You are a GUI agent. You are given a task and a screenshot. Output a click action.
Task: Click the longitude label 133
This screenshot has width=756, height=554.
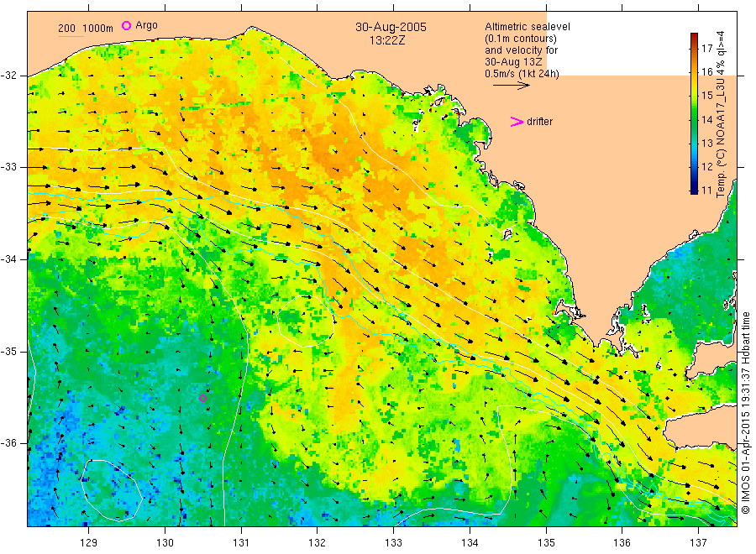click(393, 543)
